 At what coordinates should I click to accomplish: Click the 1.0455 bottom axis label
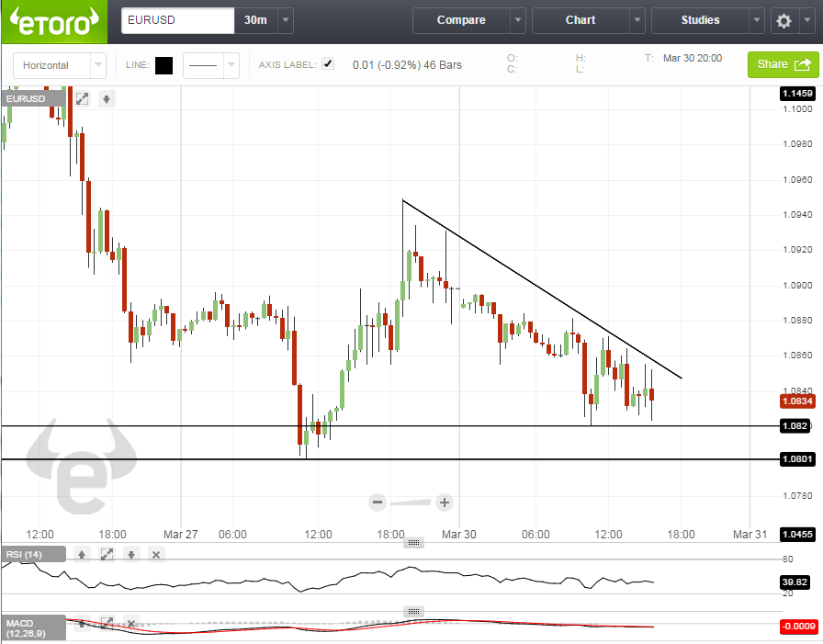(797, 535)
